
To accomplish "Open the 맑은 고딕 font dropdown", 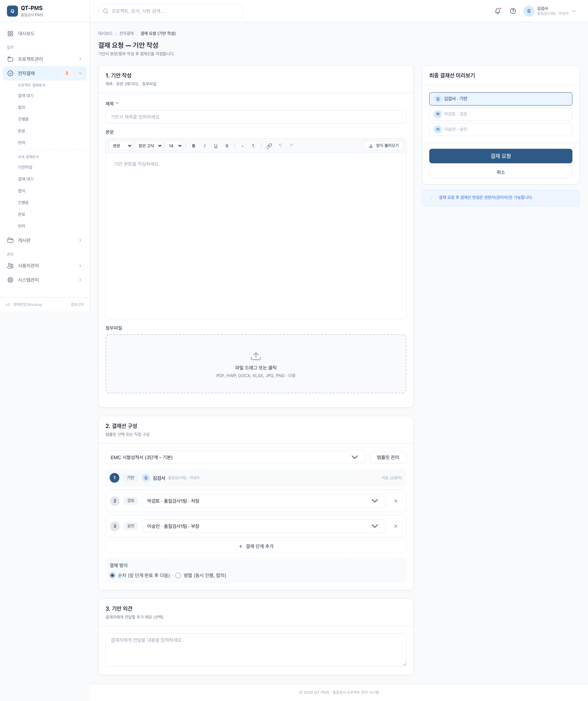I will tap(148, 146).
